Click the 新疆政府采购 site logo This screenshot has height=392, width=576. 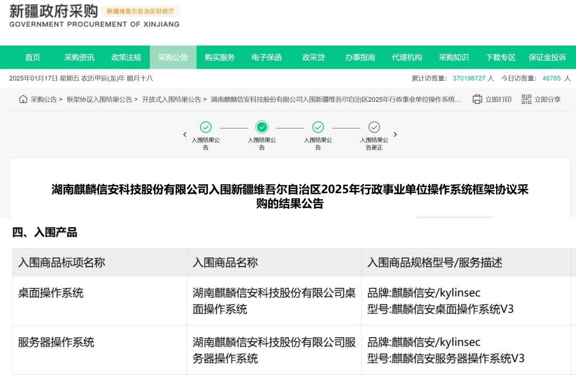(53, 12)
